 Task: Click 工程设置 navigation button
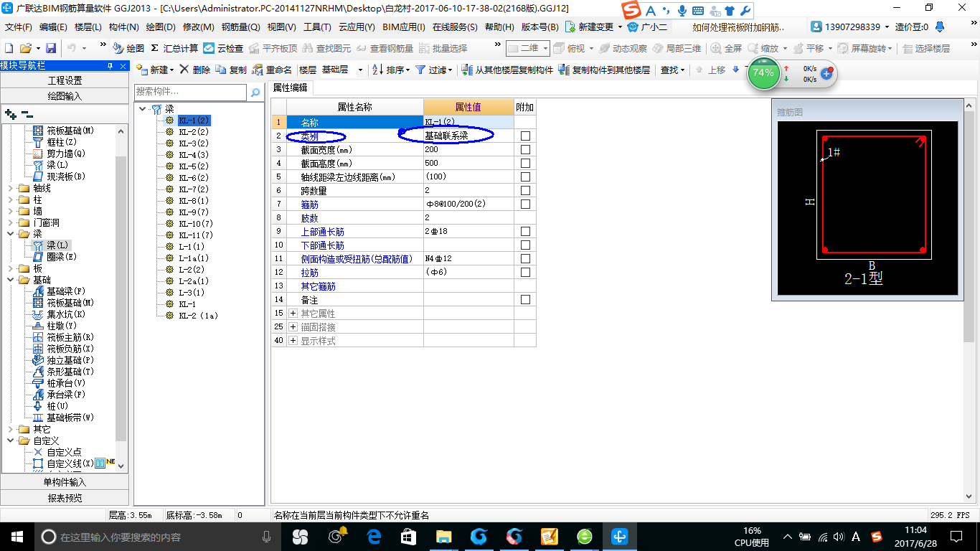(x=65, y=80)
